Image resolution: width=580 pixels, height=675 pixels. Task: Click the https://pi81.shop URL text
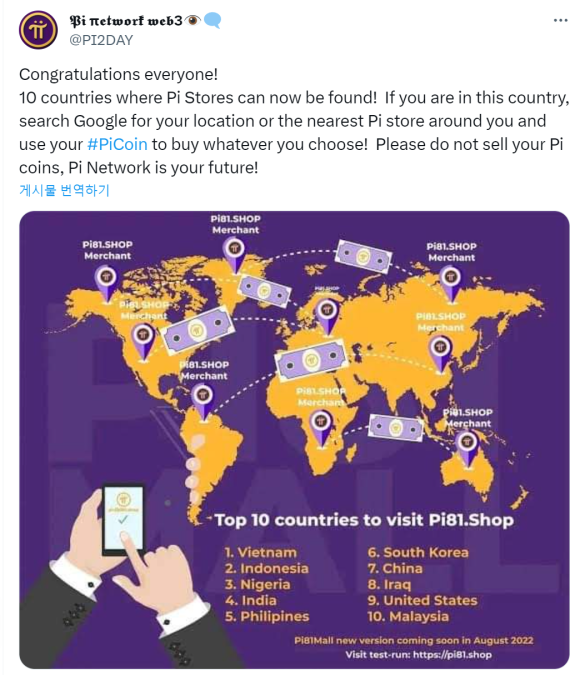pyautogui.click(x=452, y=655)
